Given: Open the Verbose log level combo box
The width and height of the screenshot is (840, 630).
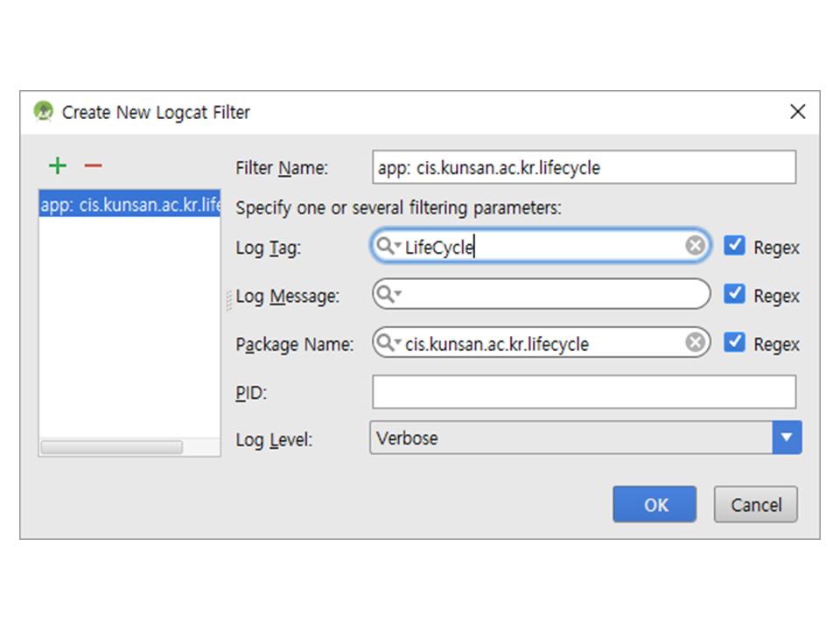Looking at the screenshot, I should point(570,437).
